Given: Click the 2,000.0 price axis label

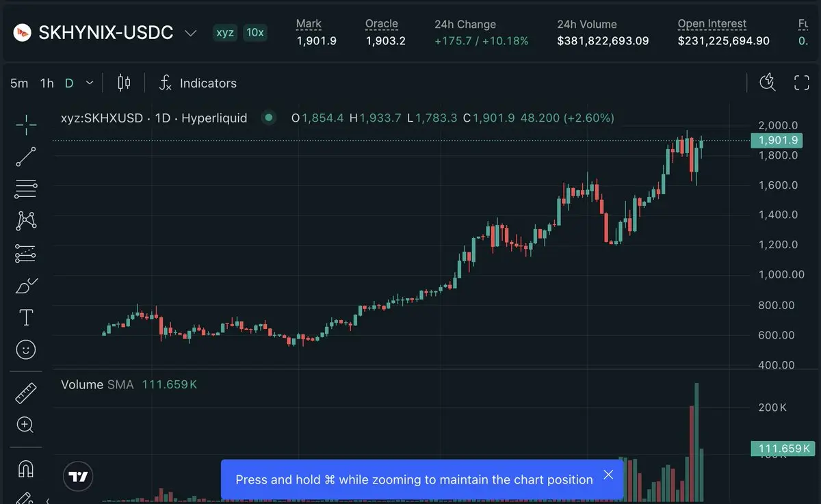Looking at the screenshot, I should click(778, 125).
